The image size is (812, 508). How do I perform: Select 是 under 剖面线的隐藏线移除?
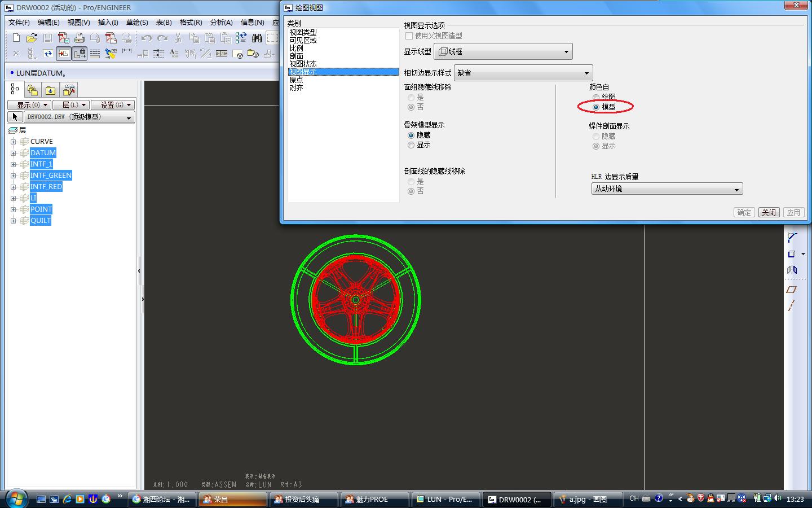click(x=411, y=182)
